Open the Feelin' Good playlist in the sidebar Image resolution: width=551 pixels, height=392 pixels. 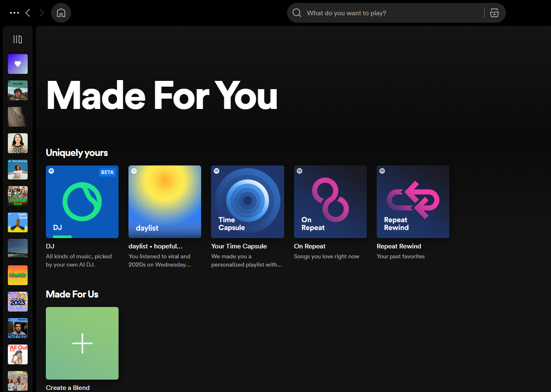[17, 222]
